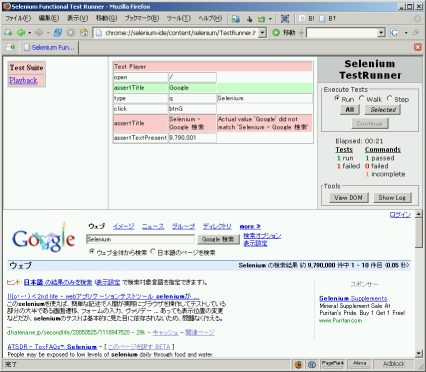426x372 pixels.
Task: Click the gray Stop loading icon
Action: (71, 32)
